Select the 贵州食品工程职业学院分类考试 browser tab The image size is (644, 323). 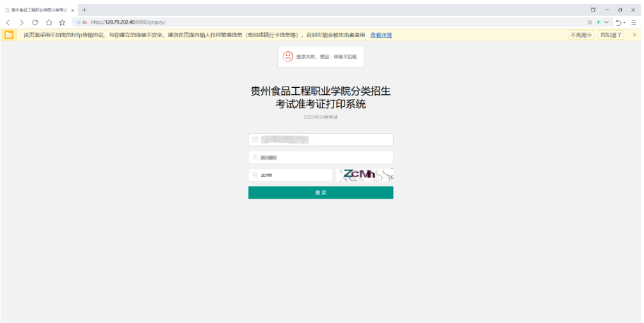40,10
